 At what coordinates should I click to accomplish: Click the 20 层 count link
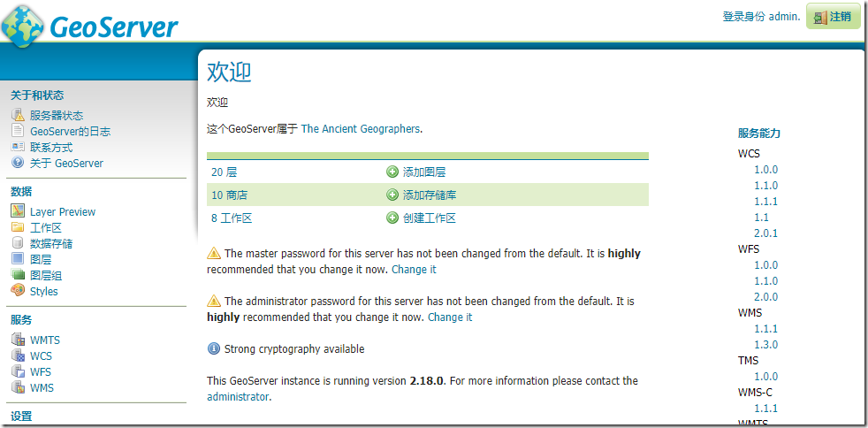tap(225, 172)
